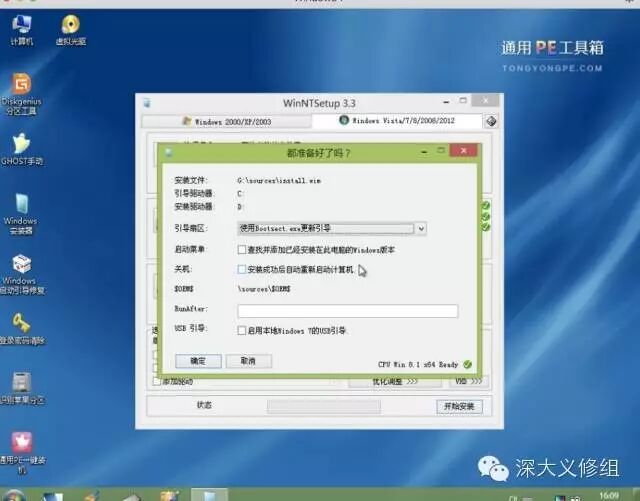Viewport: 640px width, 501px height.
Task: Launch the GHOST手动 desktop icon
Action: (22, 149)
